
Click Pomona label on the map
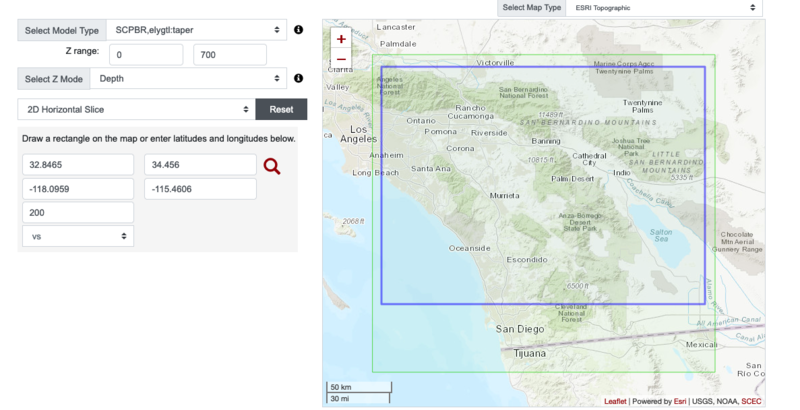[440, 132]
